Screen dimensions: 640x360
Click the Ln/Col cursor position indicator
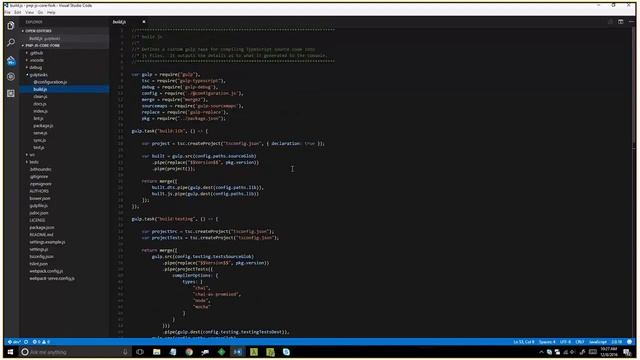524,342
